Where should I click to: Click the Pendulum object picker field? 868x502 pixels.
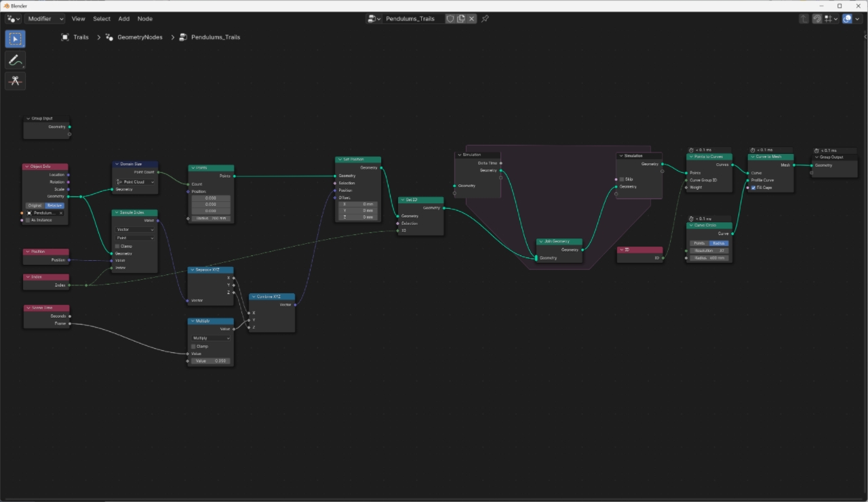pyautogui.click(x=45, y=213)
